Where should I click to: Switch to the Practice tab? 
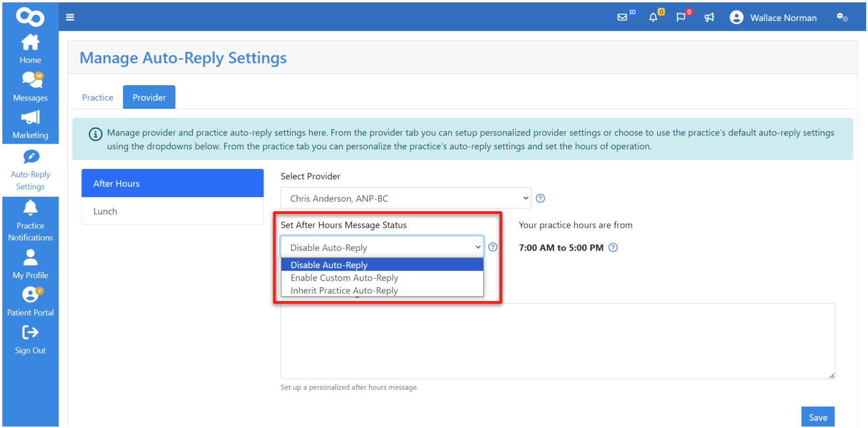coord(98,97)
